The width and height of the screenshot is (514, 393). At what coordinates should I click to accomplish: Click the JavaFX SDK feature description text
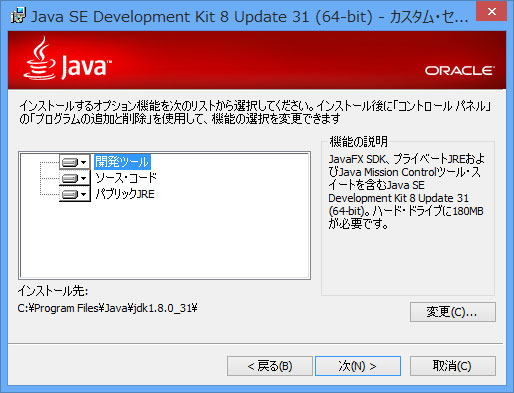tap(406, 191)
